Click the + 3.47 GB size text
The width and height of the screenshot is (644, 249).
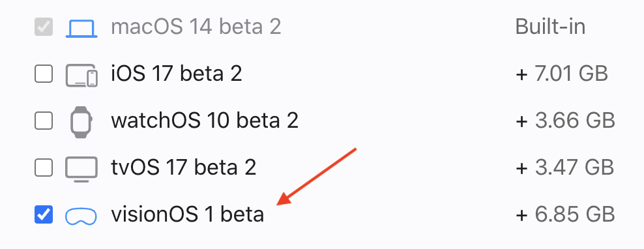(x=564, y=168)
